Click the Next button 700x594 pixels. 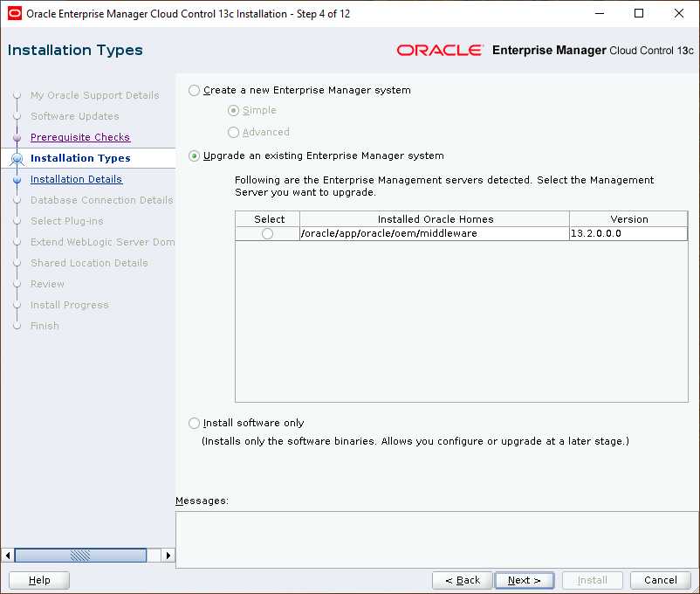525,580
